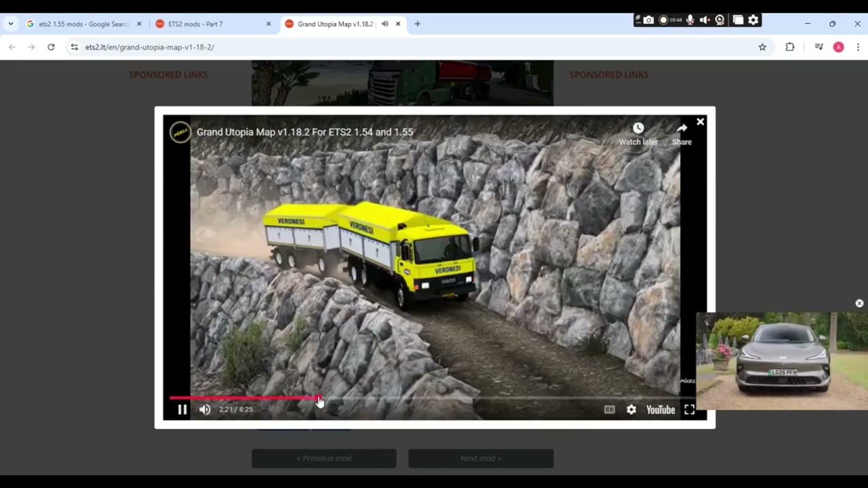Open the video on YouTube via its logo

click(660, 409)
